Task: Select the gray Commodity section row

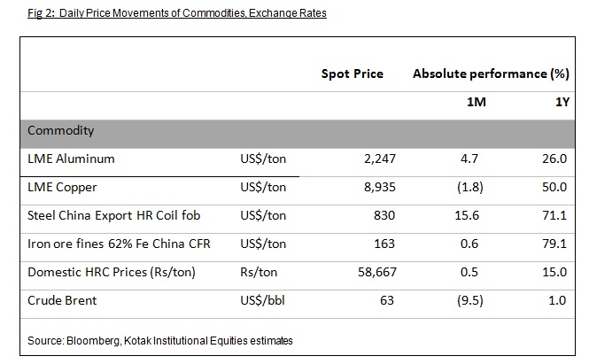Action: click(x=298, y=134)
